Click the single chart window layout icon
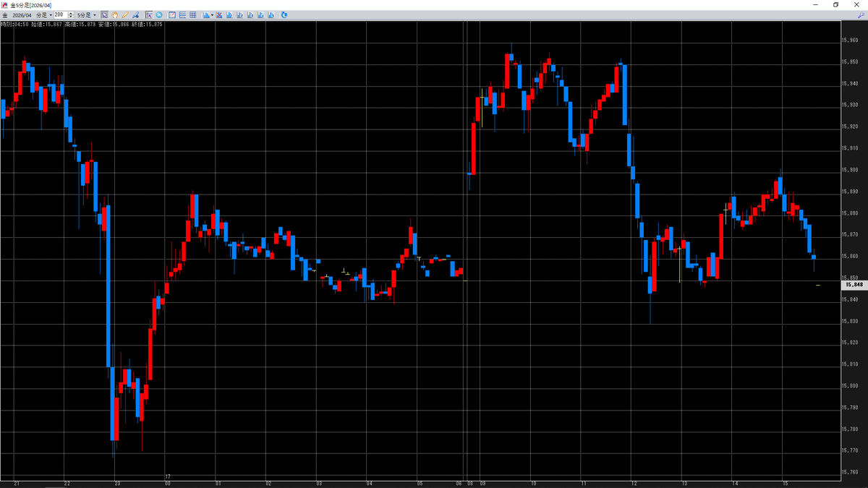868x488 pixels. (172, 15)
